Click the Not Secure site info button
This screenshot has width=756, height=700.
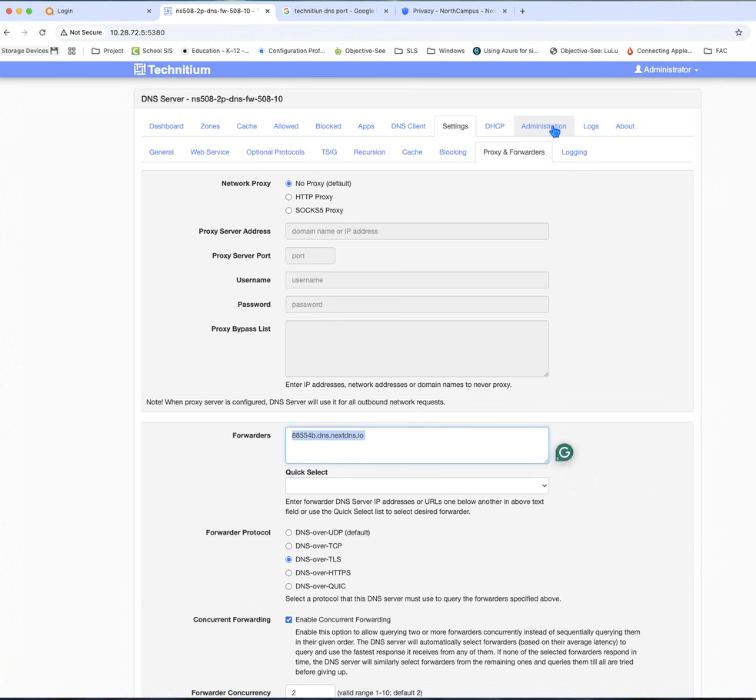coord(81,32)
